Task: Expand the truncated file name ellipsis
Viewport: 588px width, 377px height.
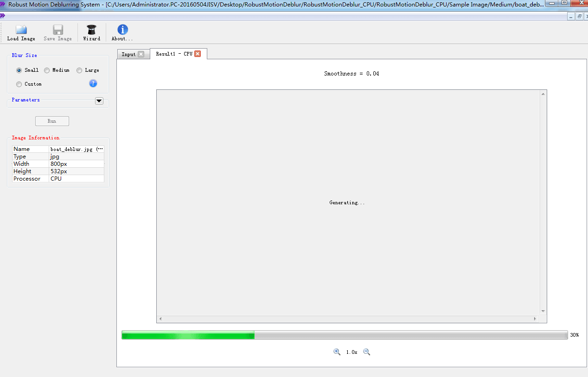Action: click(99, 149)
